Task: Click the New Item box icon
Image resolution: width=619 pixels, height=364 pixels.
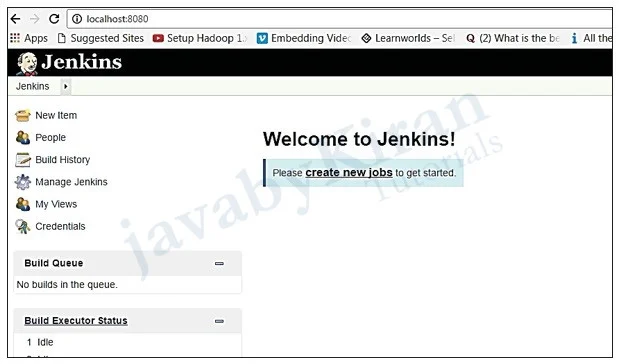Action: point(23,115)
